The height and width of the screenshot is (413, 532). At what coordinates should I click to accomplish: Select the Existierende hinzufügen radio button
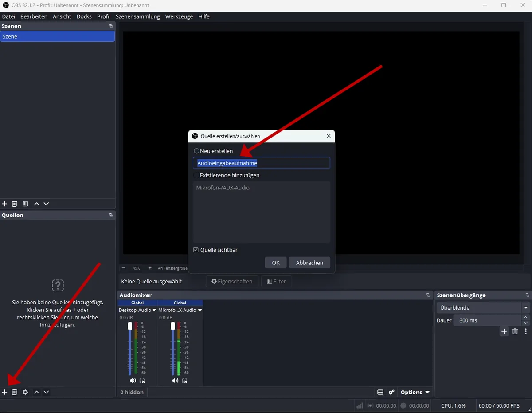[x=197, y=175]
